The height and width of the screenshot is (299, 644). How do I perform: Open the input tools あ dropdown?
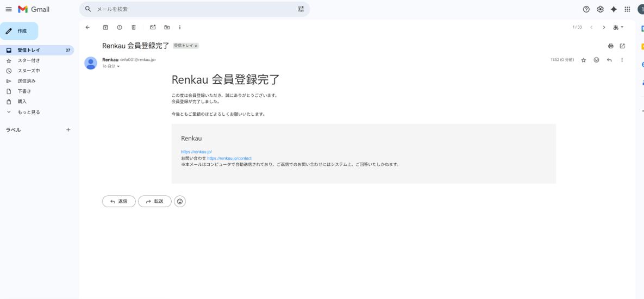[618, 27]
